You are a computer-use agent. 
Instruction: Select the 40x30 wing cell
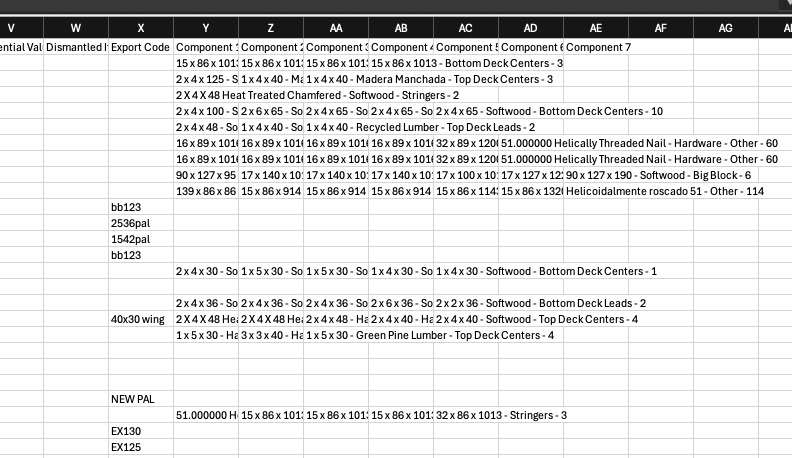[x=141, y=319]
